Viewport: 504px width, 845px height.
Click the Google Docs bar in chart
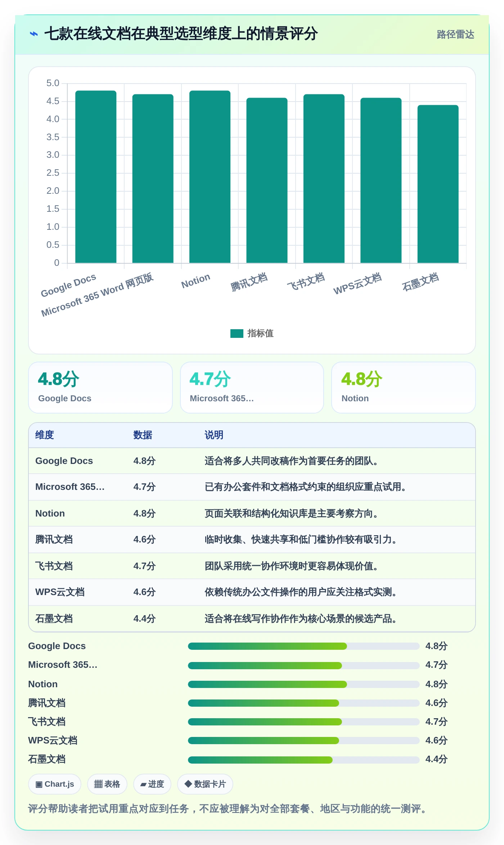tap(96, 176)
